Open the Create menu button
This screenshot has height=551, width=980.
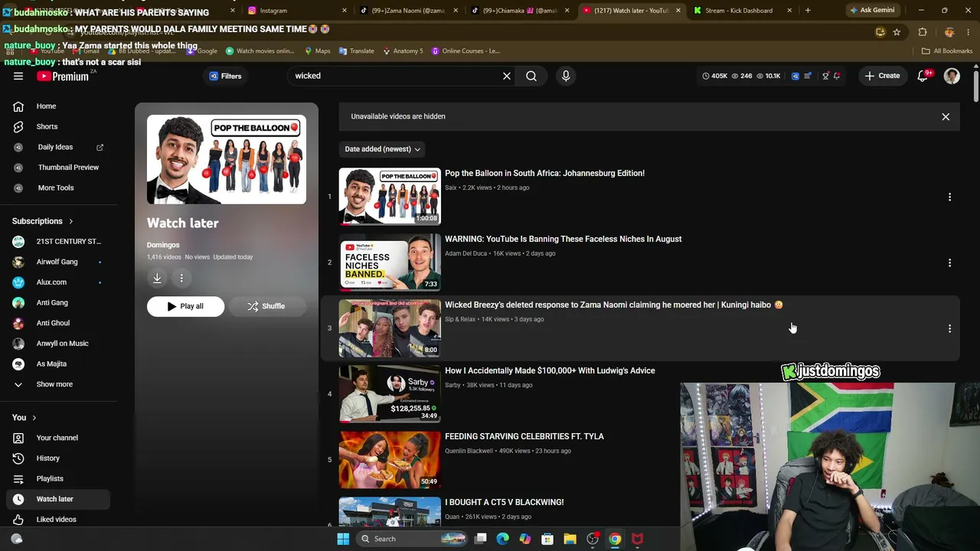pyautogui.click(x=882, y=76)
